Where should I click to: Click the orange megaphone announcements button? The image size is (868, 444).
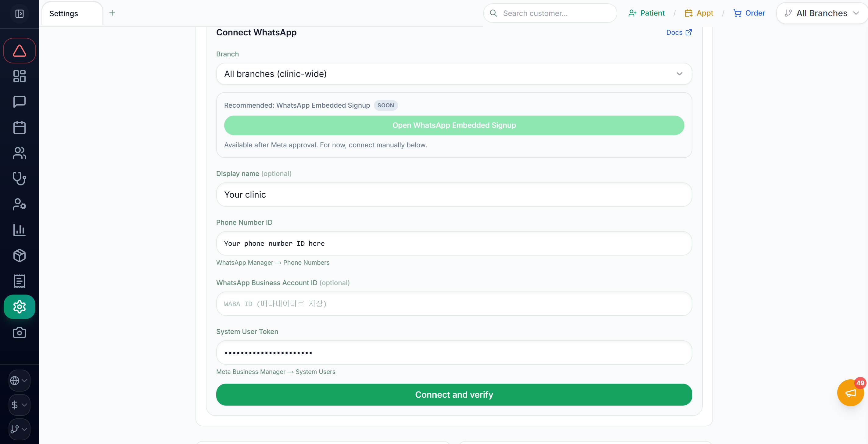tap(850, 392)
